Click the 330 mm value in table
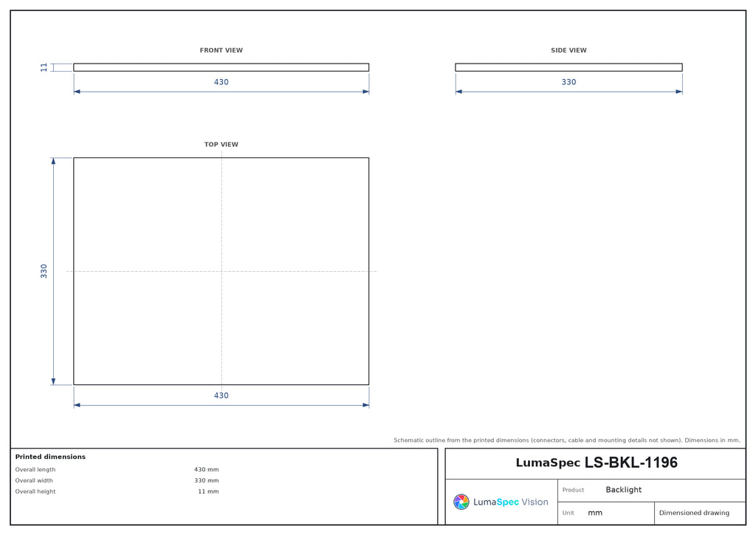 coord(207,480)
